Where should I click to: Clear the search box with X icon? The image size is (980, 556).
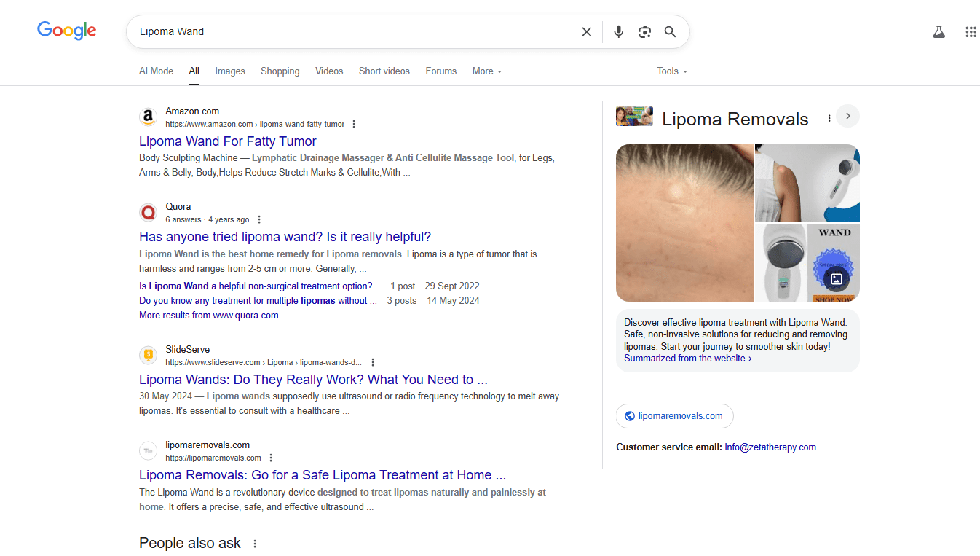[586, 32]
